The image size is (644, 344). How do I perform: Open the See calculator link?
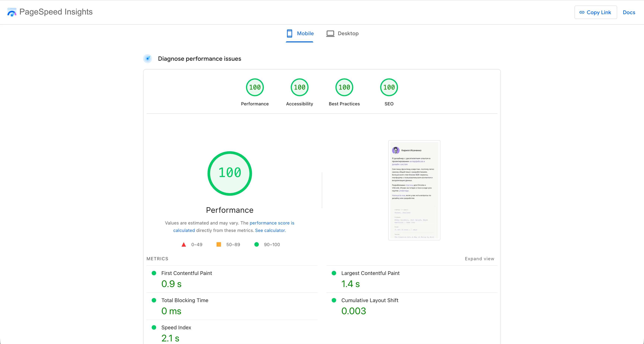(270, 230)
